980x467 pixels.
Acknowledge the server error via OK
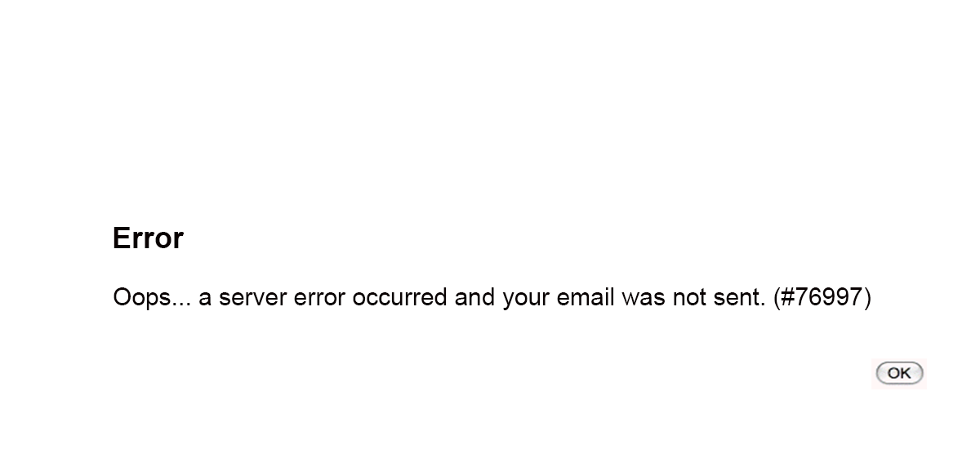(899, 373)
